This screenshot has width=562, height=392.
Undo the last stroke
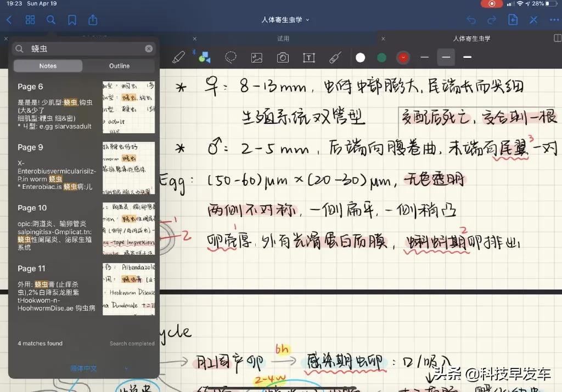point(471,19)
